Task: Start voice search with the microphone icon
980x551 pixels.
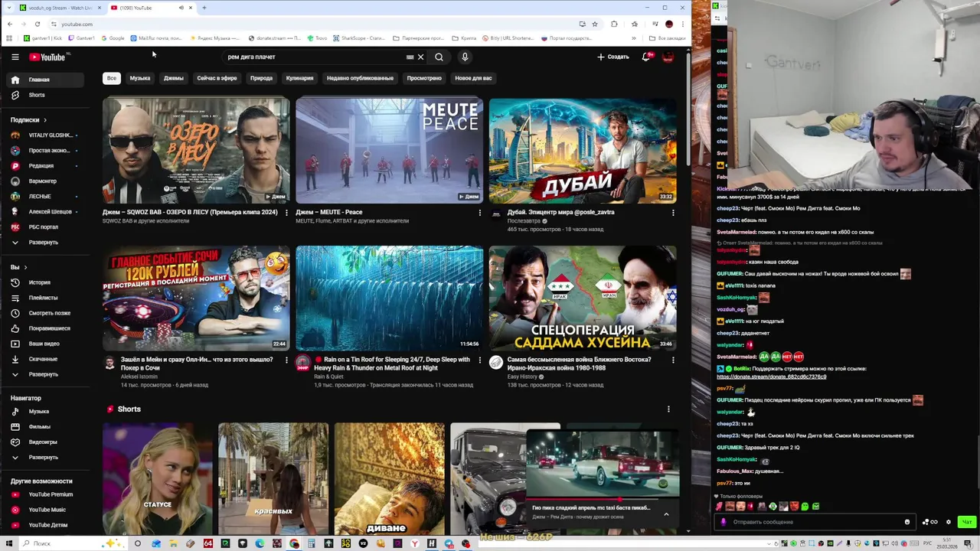Action: 464,57
